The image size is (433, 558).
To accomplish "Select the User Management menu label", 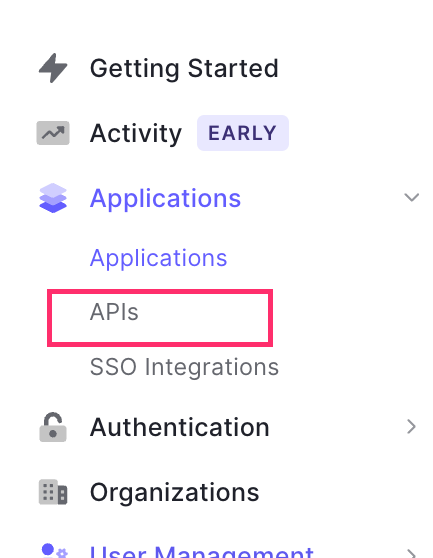I will [202, 551].
